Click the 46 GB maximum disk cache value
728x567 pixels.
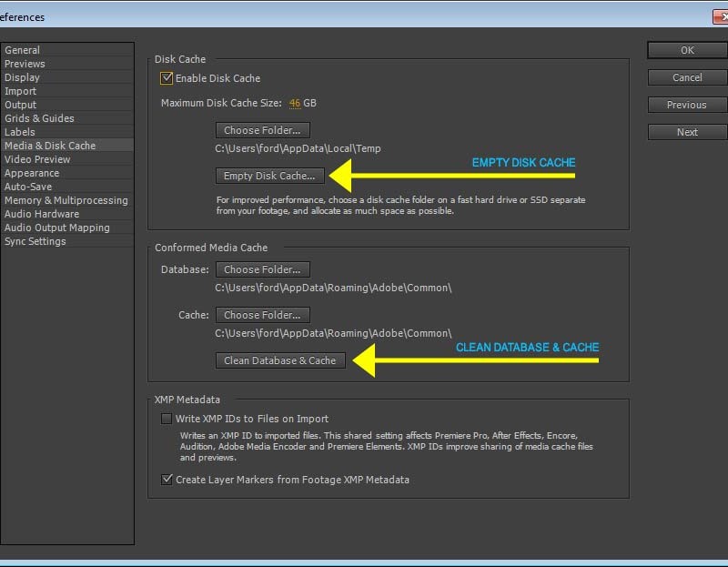point(295,103)
